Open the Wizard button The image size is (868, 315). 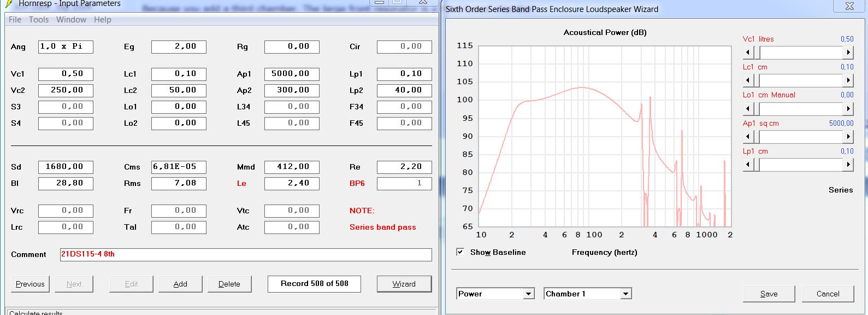tap(404, 284)
